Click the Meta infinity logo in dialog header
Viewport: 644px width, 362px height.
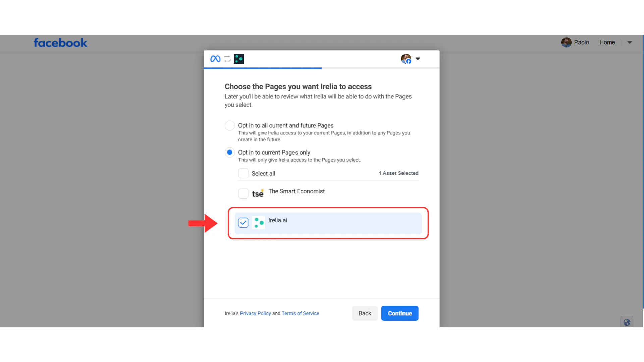[215, 59]
